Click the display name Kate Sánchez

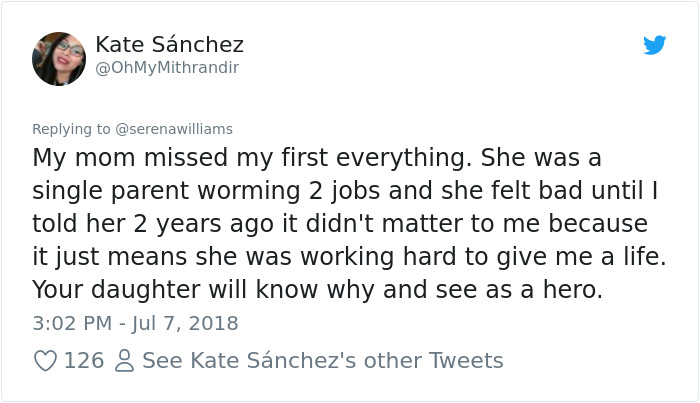[x=169, y=45]
